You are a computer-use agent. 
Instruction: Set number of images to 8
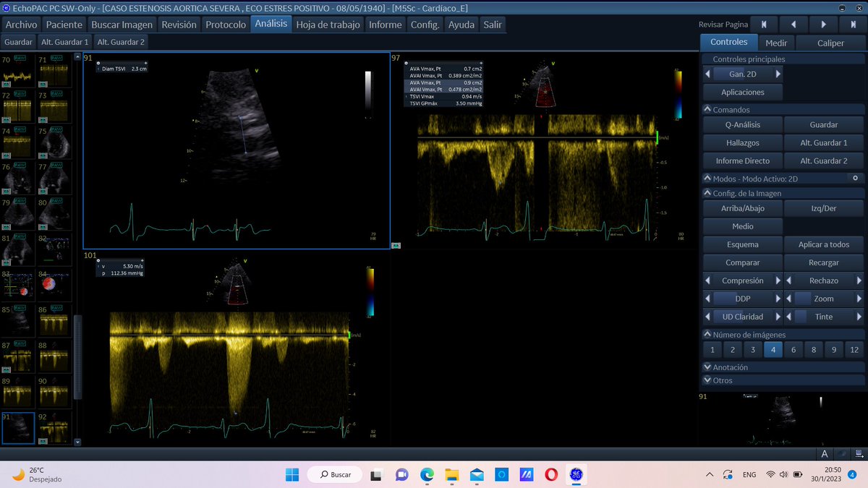pyautogui.click(x=814, y=350)
